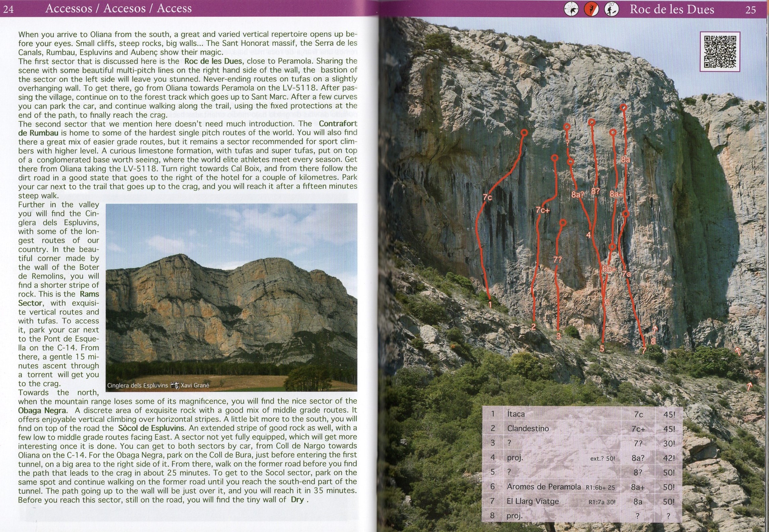Click the 'Cinglera dels Espluvins' caption text

pos(137,386)
